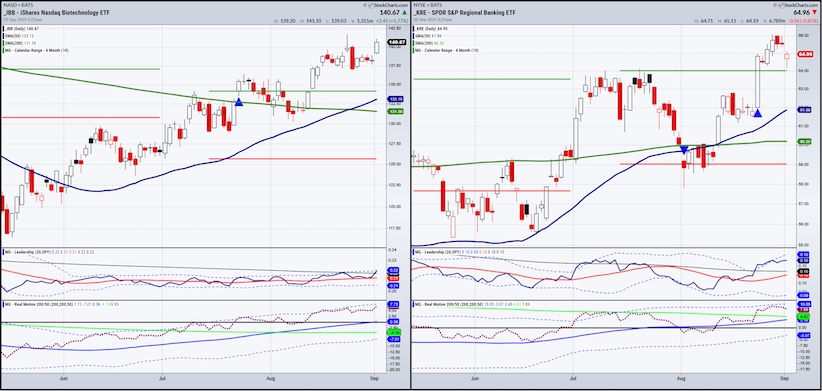The image size is (822, 391).
Task: Click the blue SMA50 value tag on the KRE axis
Action: (804, 110)
